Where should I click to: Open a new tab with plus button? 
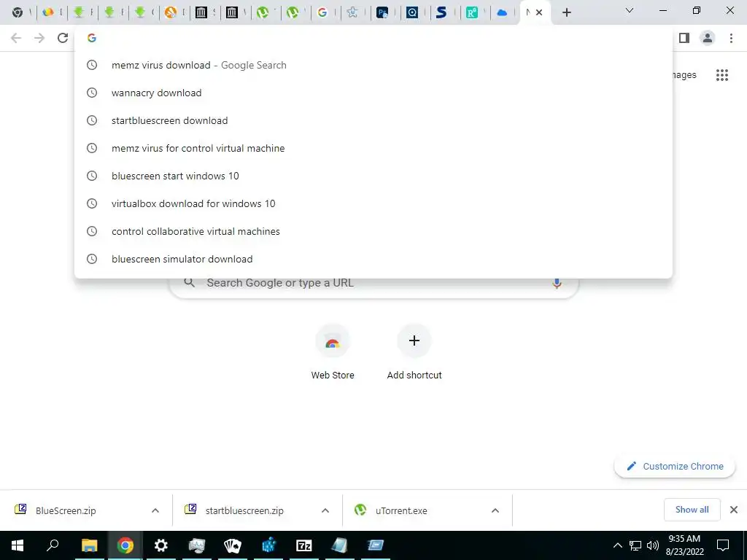tap(566, 12)
